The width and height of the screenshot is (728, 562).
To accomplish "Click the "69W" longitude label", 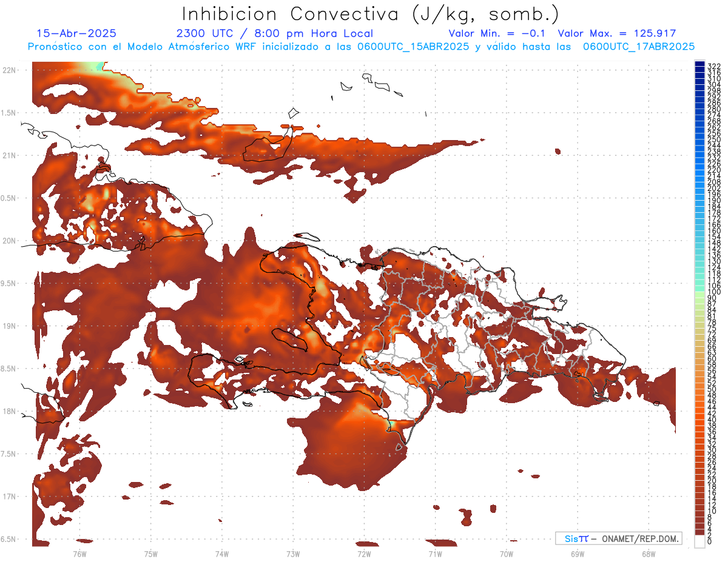I will pos(577,554).
